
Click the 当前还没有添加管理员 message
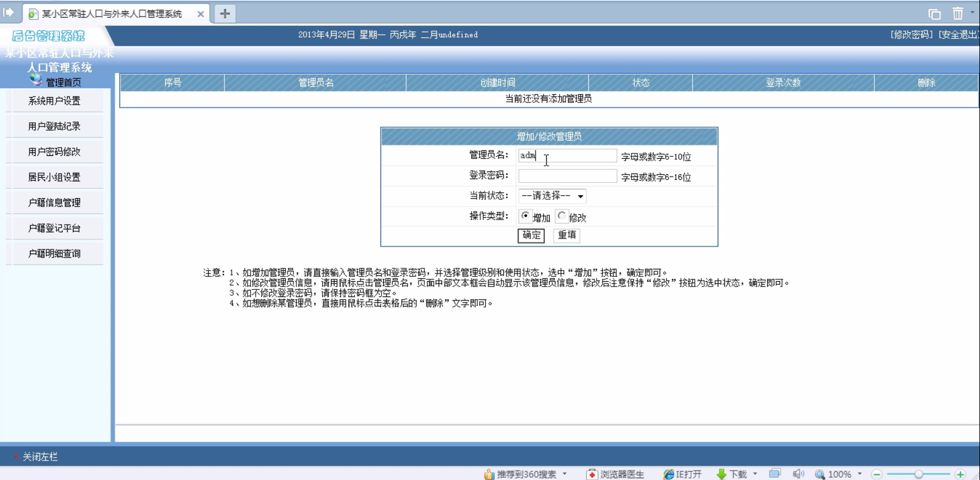[548, 99]
